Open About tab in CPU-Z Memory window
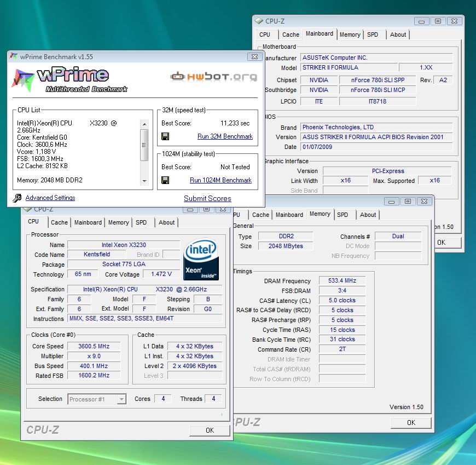This screenshot has width=476, height=465. (368, 215)
